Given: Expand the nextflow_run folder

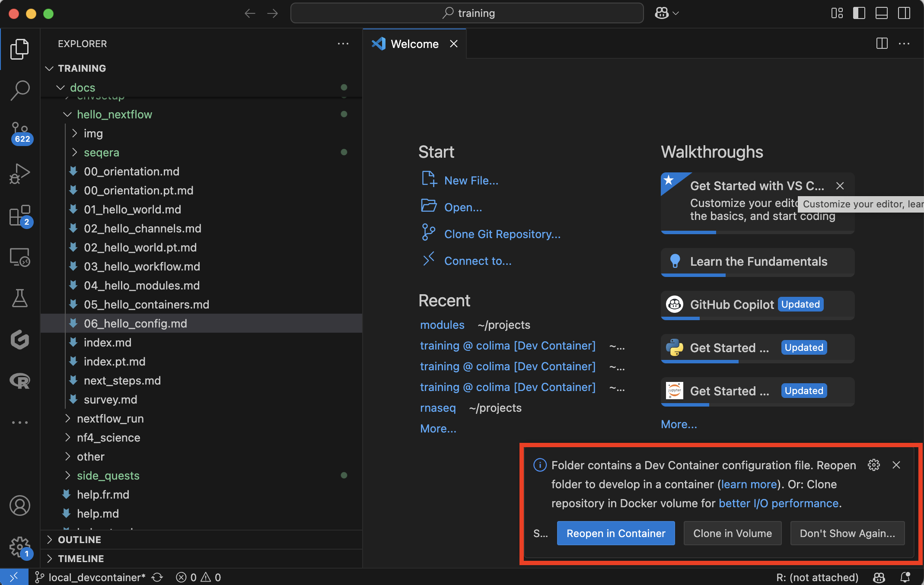Looking at the screenshot, I should click(67, 419).
